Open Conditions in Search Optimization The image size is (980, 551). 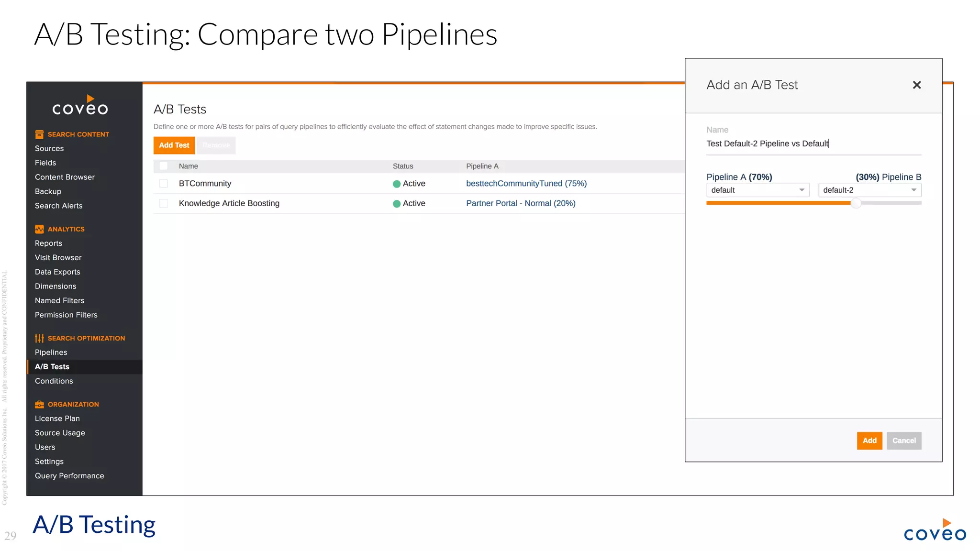[54, 381]
